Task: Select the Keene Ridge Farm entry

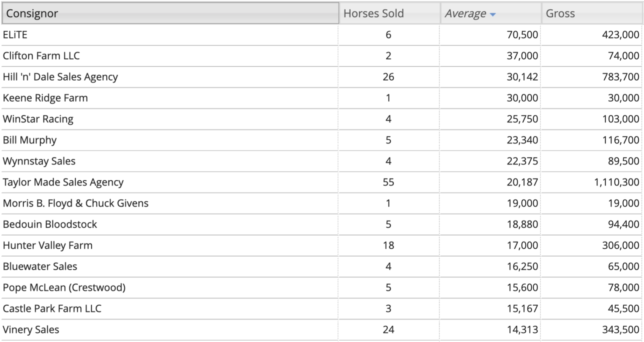Action: (322, 98)
